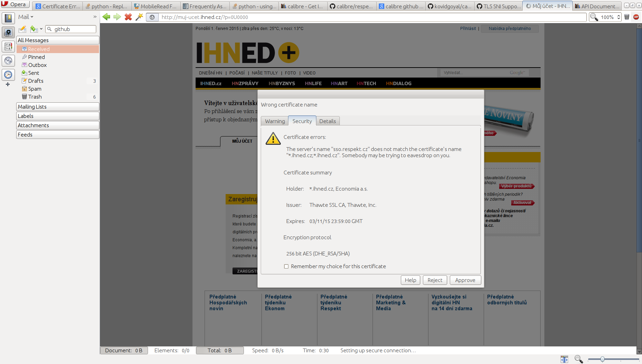The height and width of the screenshot is (364, 642).
Task: Select the Sent mail folder
Action: pos(58,73)
